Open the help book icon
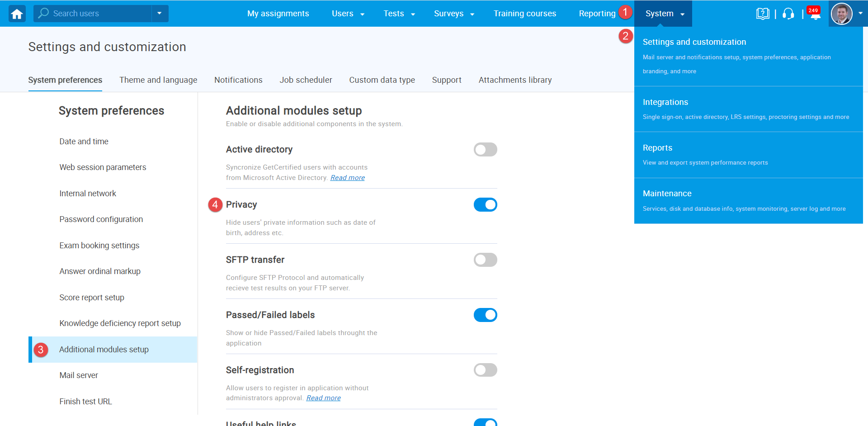Image resolution: width=868 pixels, height=426 pixels. [x=762, y=14]
